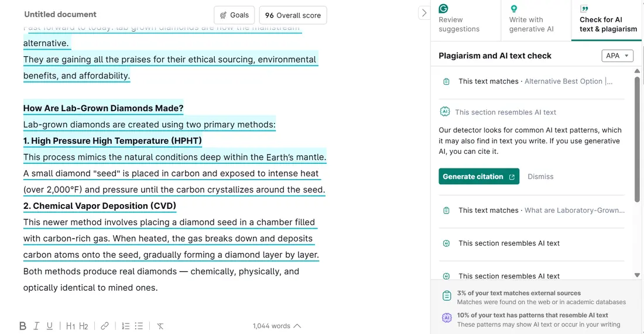Open the Goals button
Screen dimensions: 644x334
click(234, 15)
